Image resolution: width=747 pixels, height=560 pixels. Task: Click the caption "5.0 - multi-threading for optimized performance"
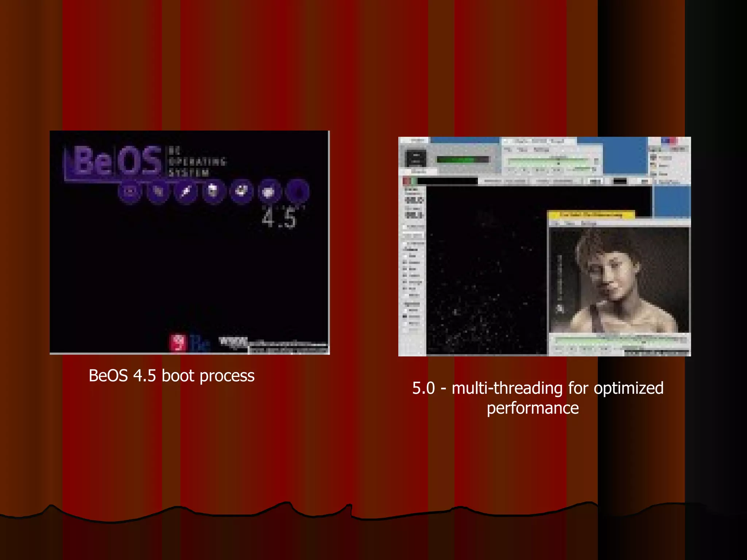538,398
